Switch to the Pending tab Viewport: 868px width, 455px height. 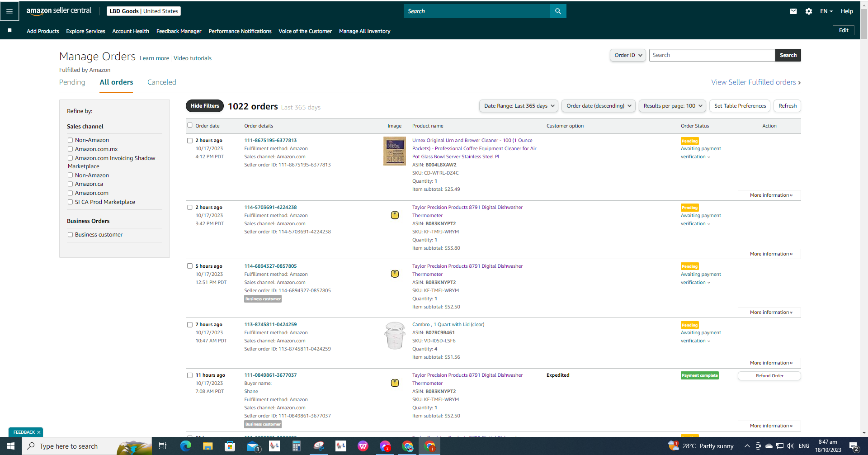pos(72,82)
